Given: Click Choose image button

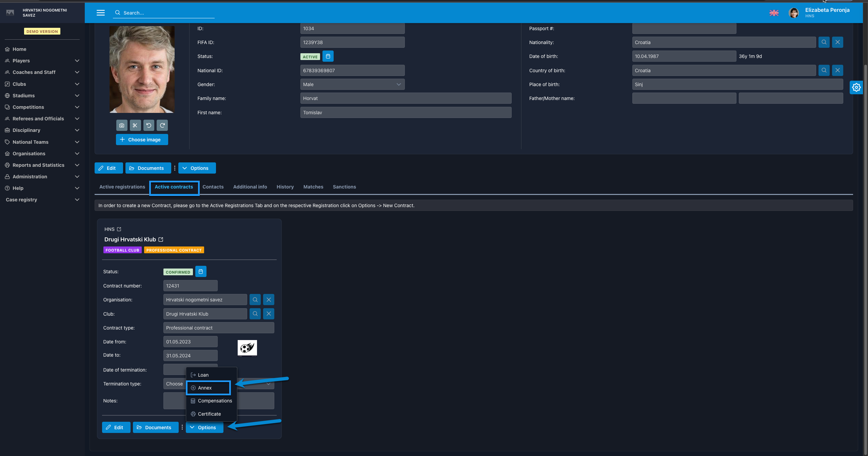Looking at the screenshot, I should pos(142,140).
